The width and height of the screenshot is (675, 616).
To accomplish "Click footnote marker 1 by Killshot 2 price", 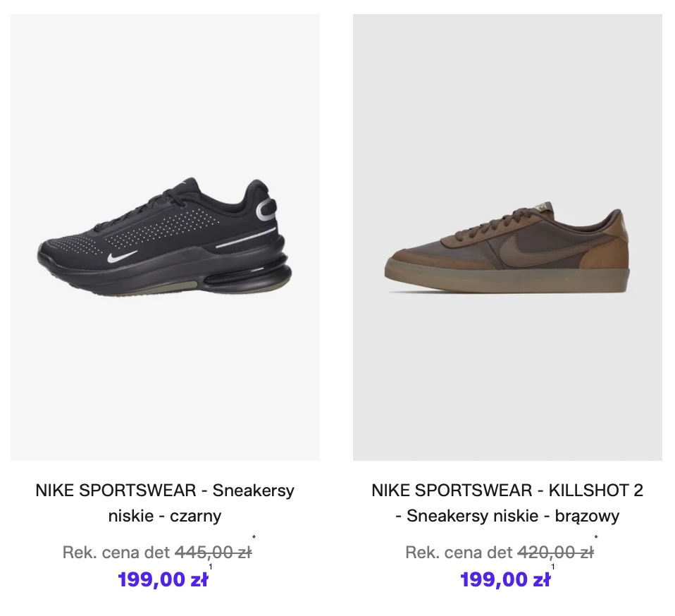I will 553,567.
